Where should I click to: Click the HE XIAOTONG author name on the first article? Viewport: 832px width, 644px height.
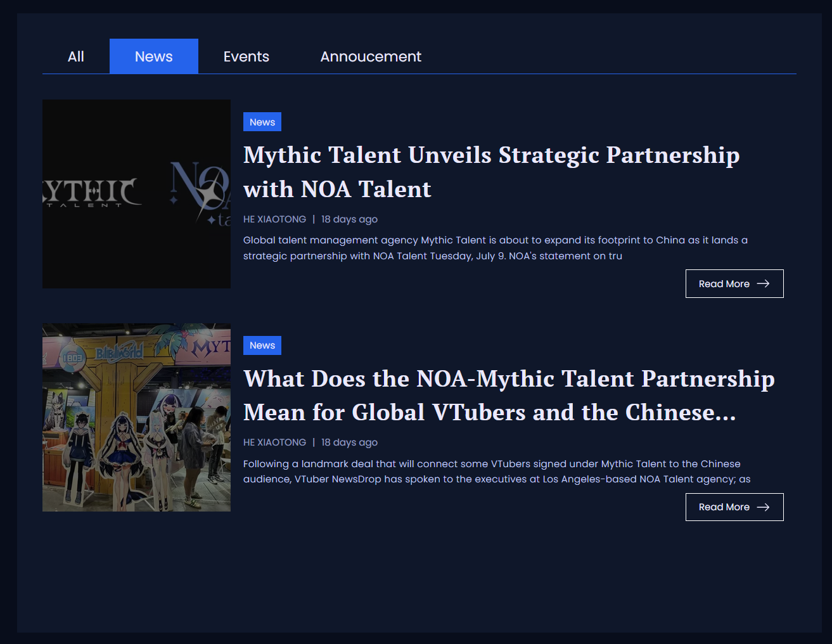tap(274, 219)
